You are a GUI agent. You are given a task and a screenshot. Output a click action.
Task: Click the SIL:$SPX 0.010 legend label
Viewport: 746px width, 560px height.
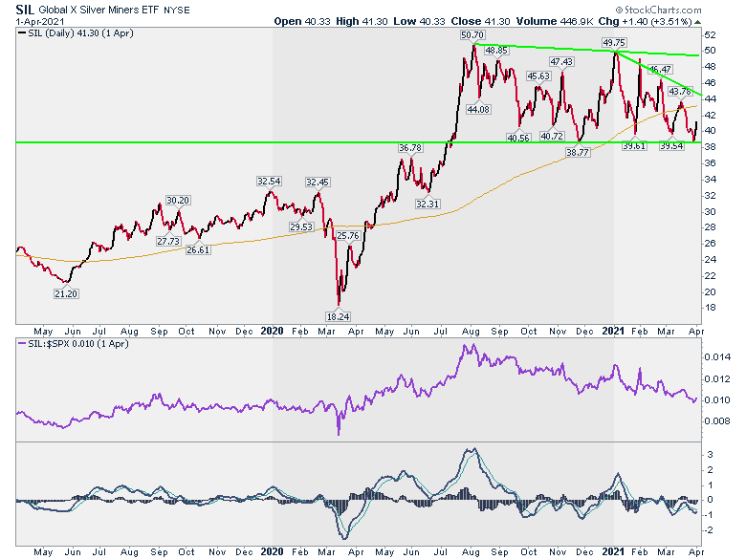coord(78,344)
